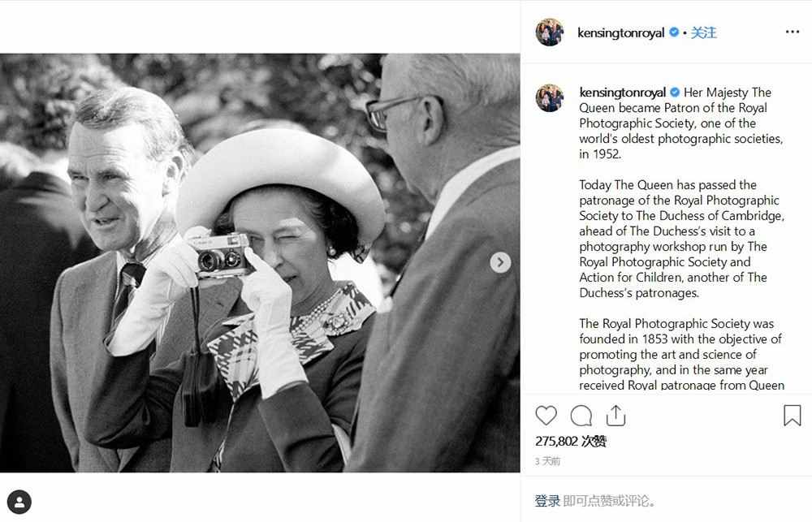Click the comment prompt 即可点赞或评论
This screenshot has width=812, height=522.
point(609,501)
